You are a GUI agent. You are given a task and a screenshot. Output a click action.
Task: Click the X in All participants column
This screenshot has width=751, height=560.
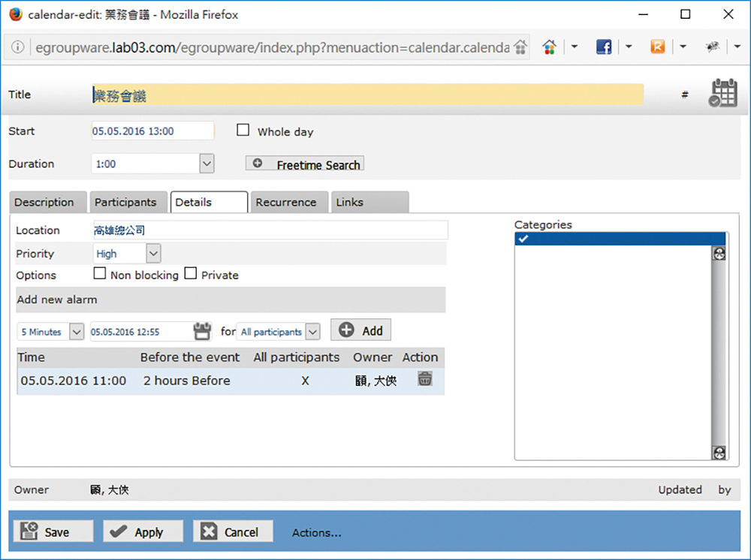(x=305, y=381)
